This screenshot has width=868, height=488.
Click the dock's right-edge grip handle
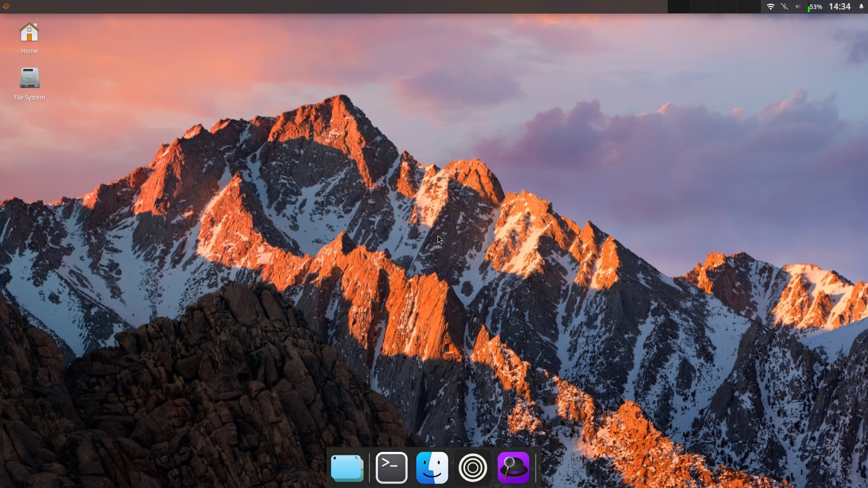[x=538, y=468]
